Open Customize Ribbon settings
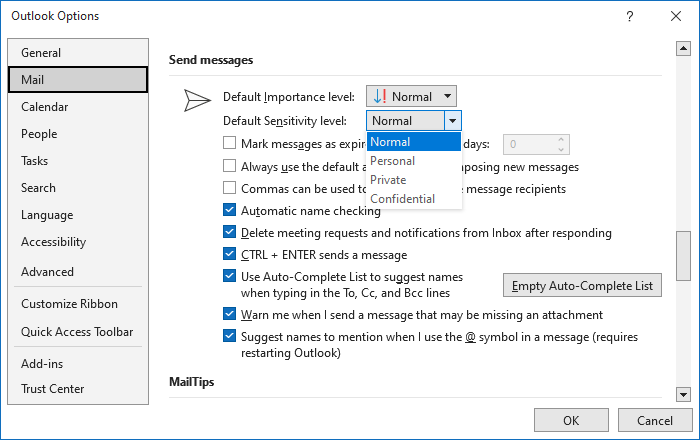The image size is (700, 440). 78,304
